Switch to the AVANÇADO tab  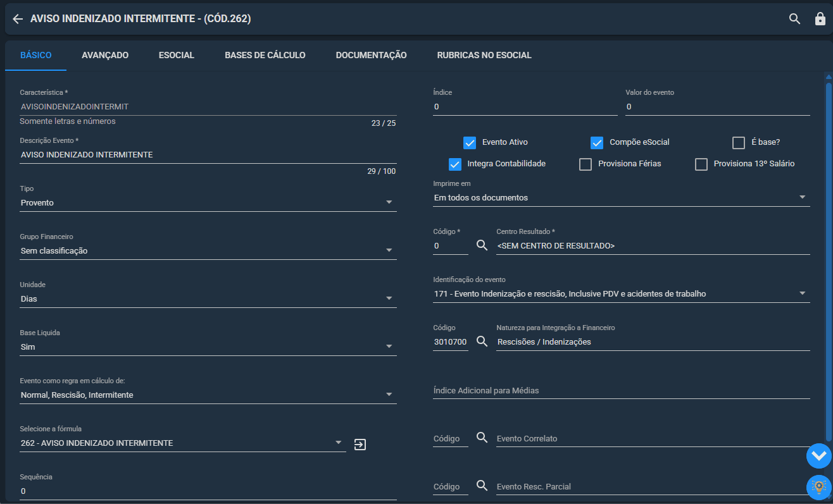tap(105, 55)
